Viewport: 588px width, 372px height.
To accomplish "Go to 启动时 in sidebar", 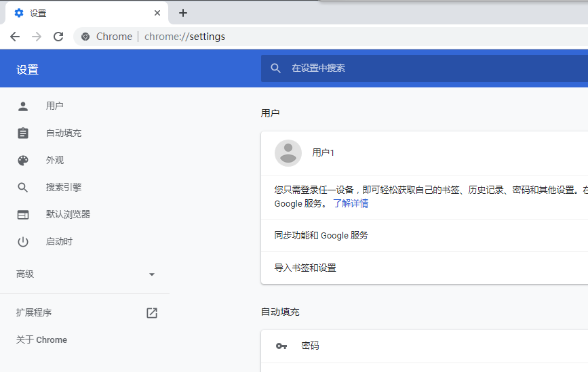I will 59,242.
